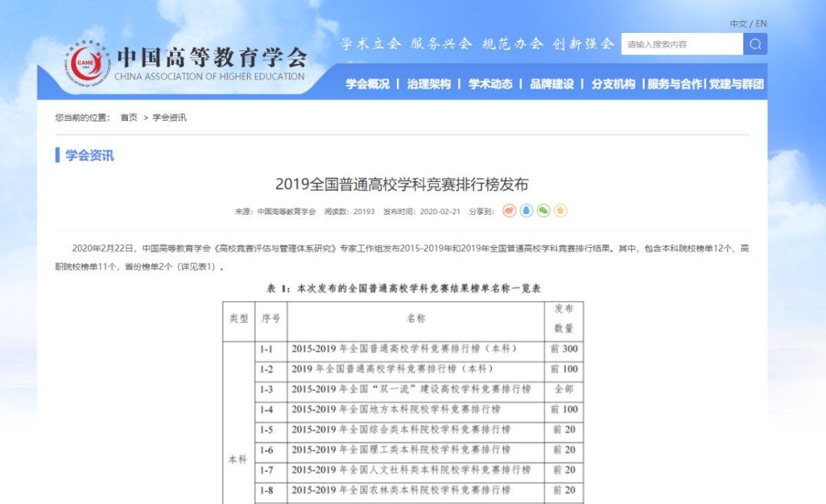This screenshot has width=826, height=504.
Task: Share the article to QQ
Action: tap(525, 210)
